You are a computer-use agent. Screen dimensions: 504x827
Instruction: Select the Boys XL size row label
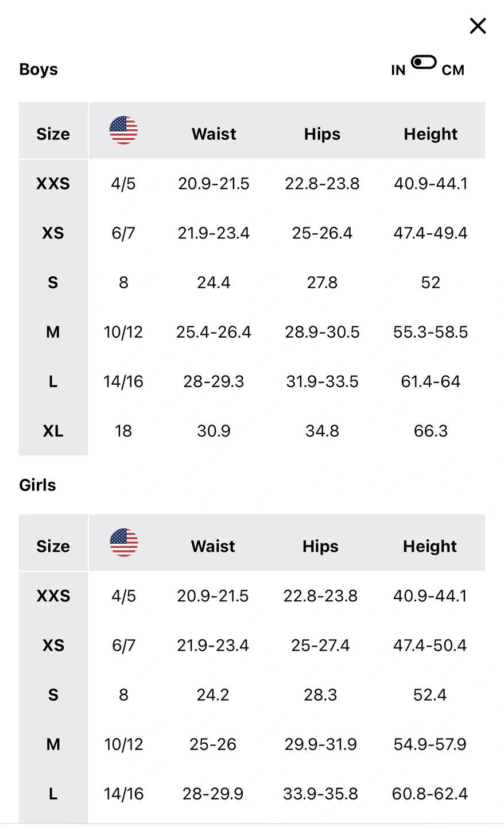pos(53,431)
